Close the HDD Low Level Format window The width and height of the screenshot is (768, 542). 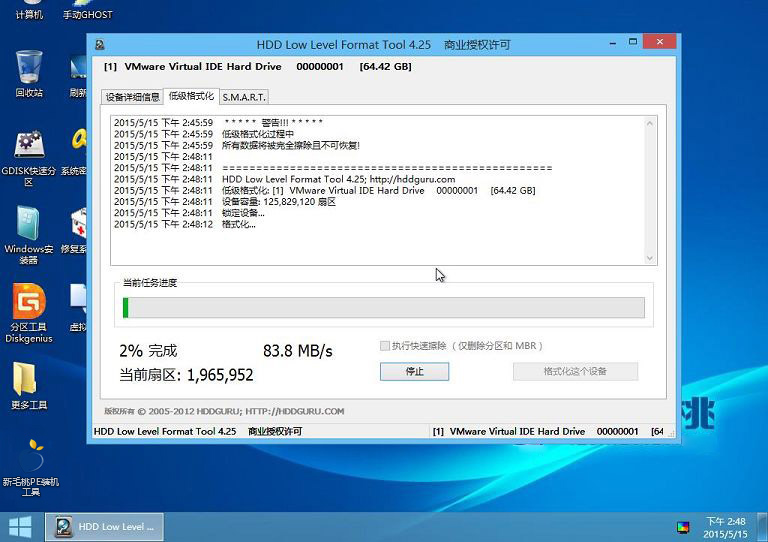[x=660, y=42]
